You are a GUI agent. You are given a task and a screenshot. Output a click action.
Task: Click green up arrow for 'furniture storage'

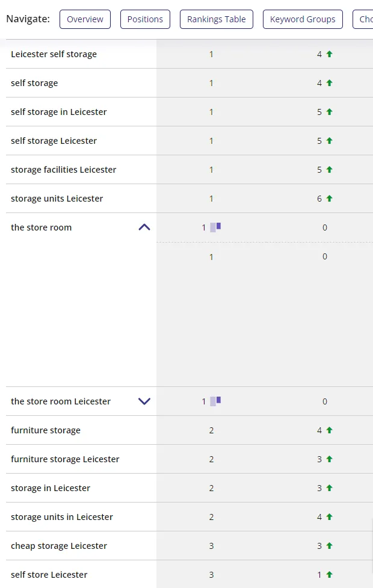point(329,430)
